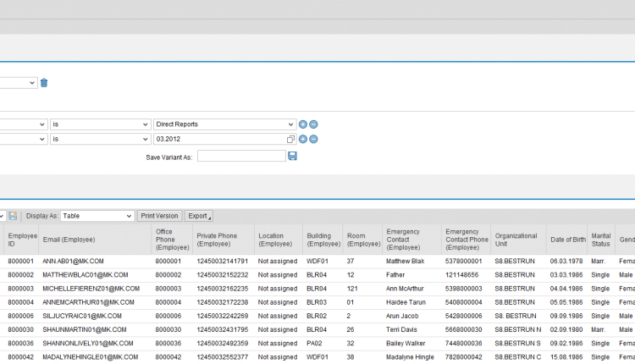This screenshot has height=364, width=635.
Task: Open value help for the 03.2012 field
Action: click(x=290, y=140)
